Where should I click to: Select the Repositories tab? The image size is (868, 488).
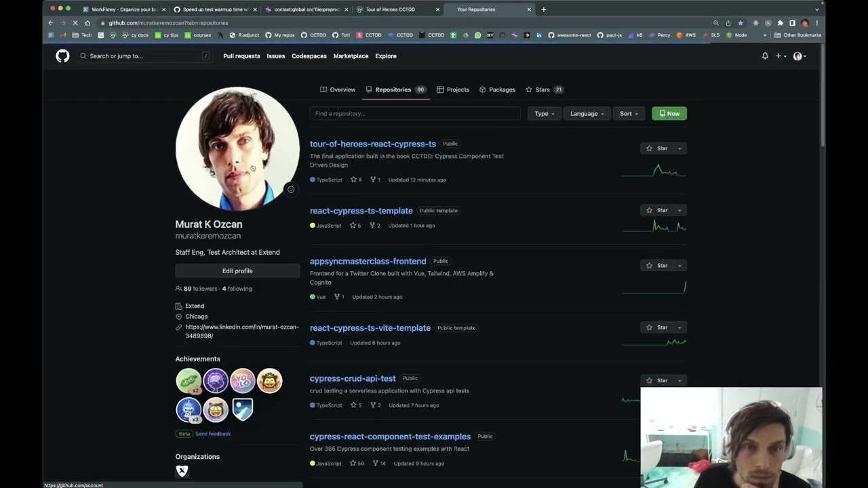coord(396,89)
